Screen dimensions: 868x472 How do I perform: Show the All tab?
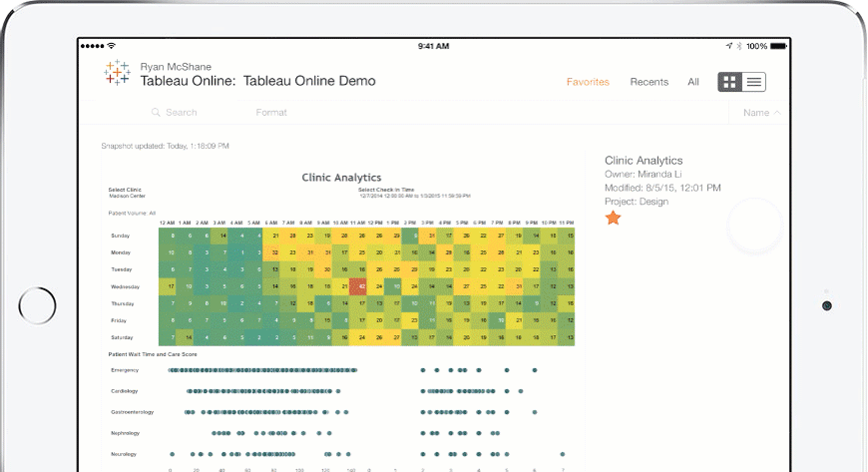tap(693, 82)
